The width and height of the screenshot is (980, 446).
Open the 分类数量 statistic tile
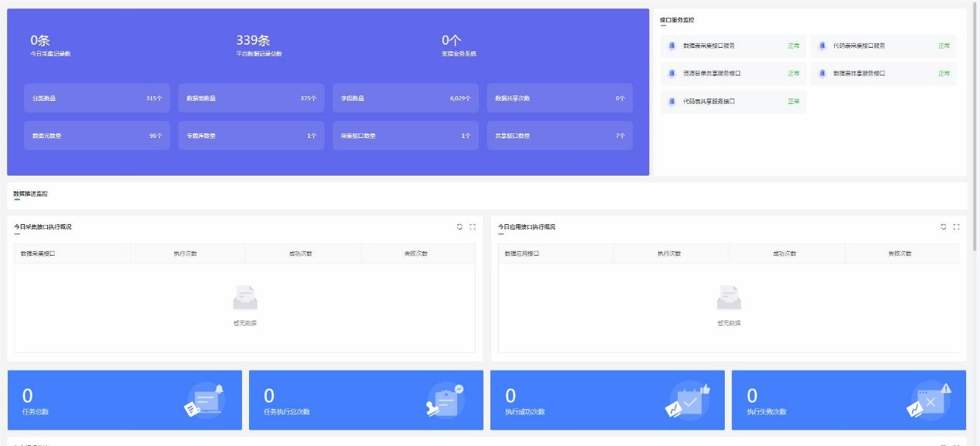coord(97,99)
